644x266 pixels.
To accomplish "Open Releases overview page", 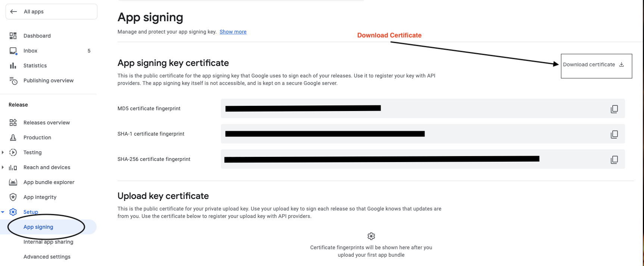I will tap(47, 123).
